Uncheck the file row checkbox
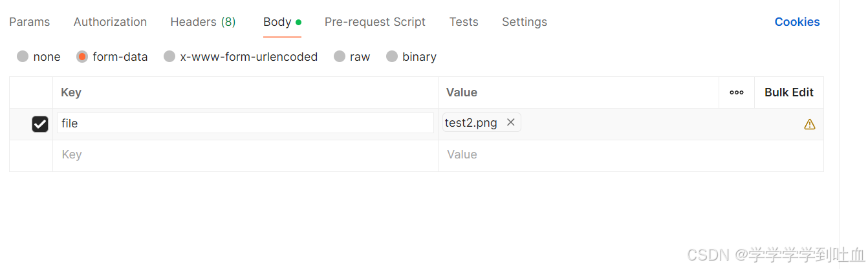The image size is (868, 269). click(x=40, y=124)
